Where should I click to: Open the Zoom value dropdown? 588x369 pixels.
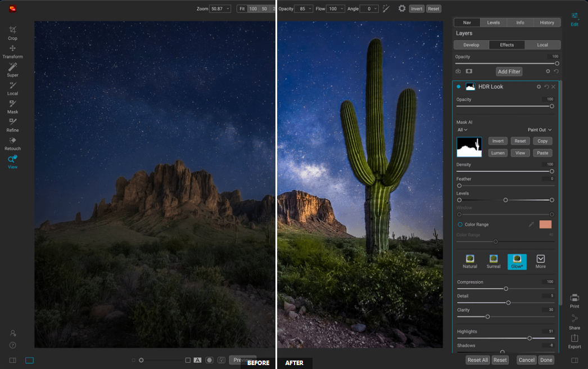(x=220, y=9)
